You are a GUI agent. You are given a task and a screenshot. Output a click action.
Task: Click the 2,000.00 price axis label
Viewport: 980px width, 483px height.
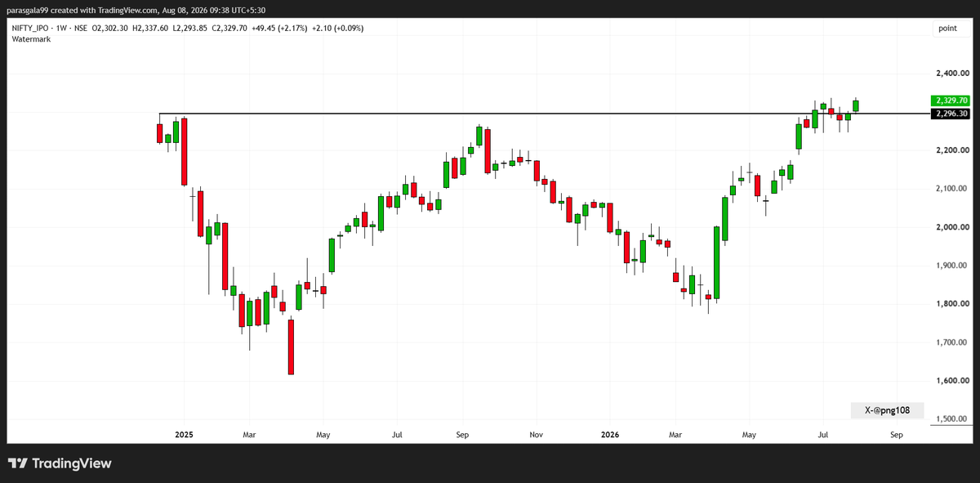click(x=951, y=227)
